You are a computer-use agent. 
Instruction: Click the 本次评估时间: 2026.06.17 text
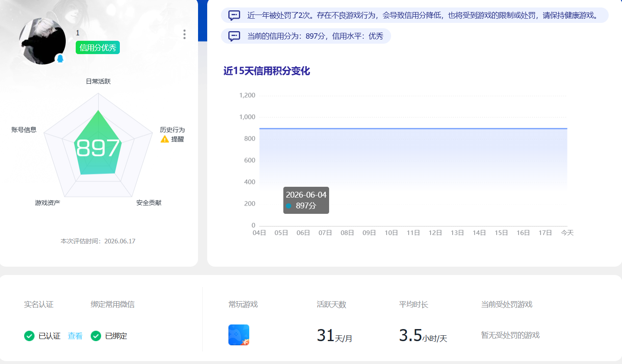pos(98,241)
